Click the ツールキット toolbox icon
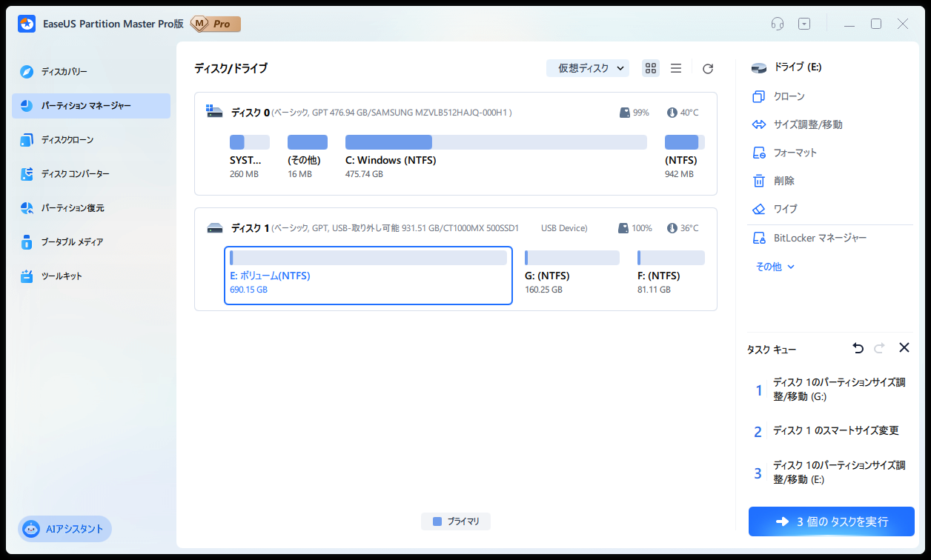 pos(27,276)
